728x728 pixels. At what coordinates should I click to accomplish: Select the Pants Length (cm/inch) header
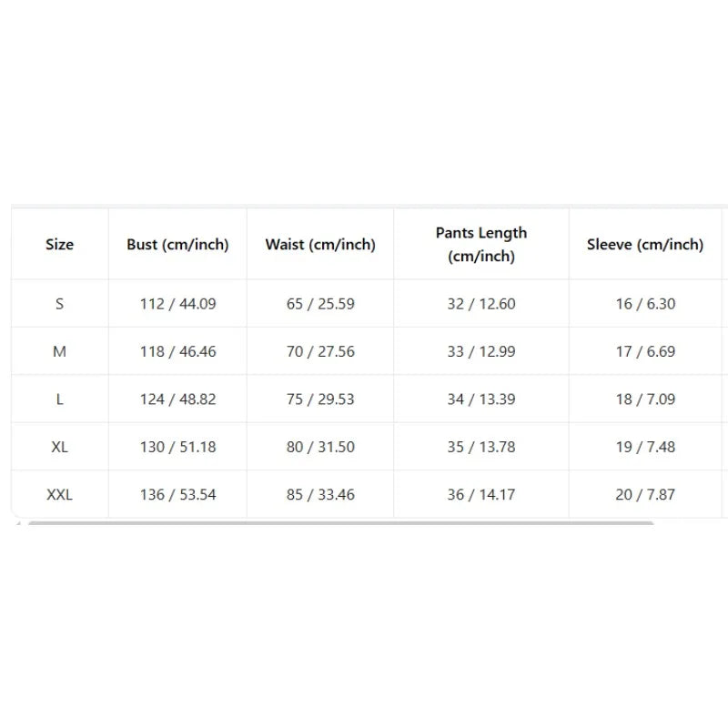click(x=481, y=244)
